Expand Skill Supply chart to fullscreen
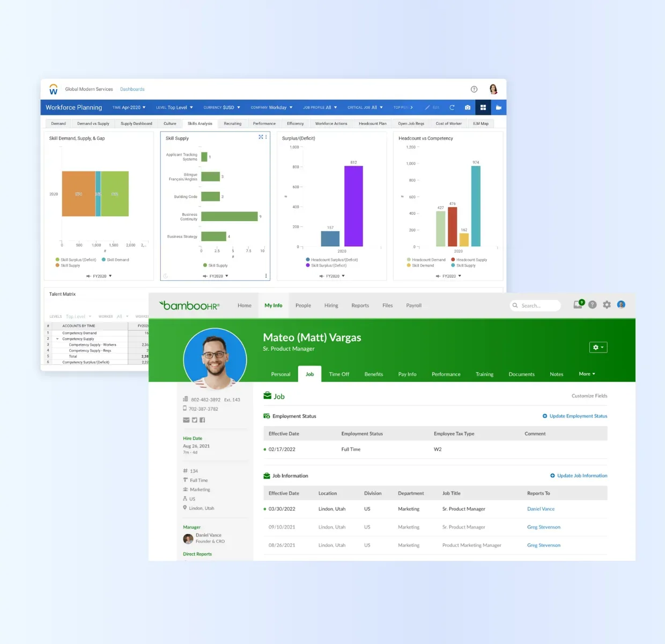Screen dimensions: 665x644 (x=261, y=137)
